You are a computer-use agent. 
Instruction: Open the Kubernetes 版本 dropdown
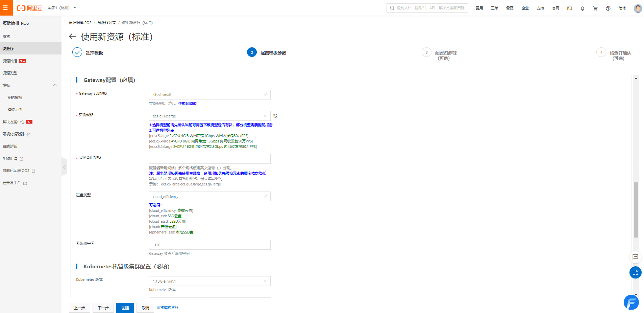(x=209, y=281)
